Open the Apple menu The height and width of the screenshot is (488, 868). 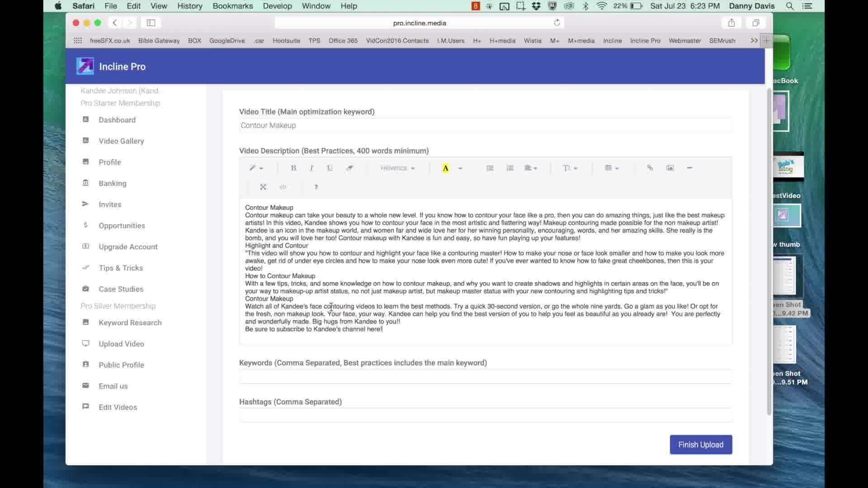coord(58,6)
